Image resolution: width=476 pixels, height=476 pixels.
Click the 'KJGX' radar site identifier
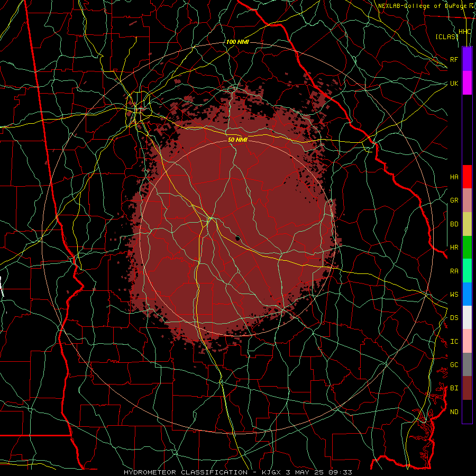tap(272, 472)
